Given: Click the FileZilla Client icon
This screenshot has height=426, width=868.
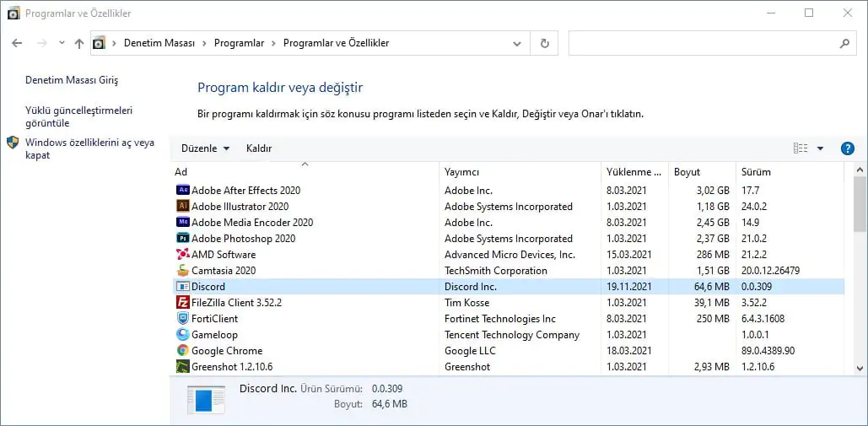Looking at the screenshot, I should tap(183, 303).
